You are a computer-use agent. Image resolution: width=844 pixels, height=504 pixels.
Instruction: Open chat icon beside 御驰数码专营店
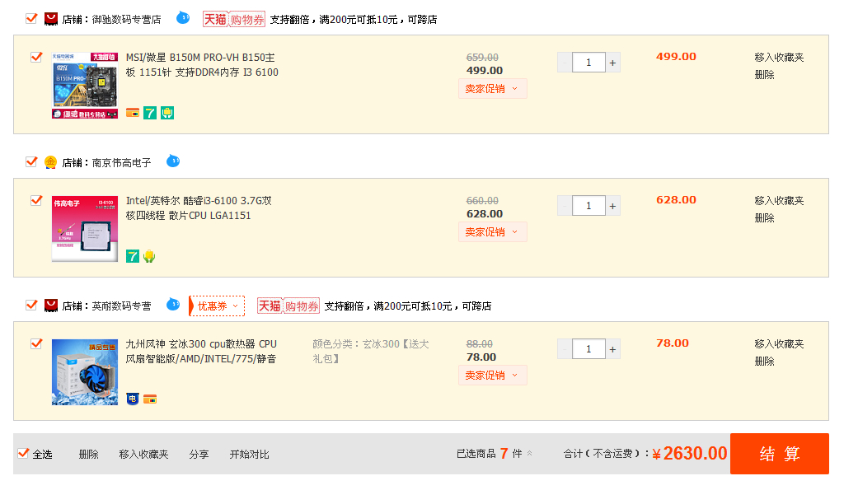point(183,18)
